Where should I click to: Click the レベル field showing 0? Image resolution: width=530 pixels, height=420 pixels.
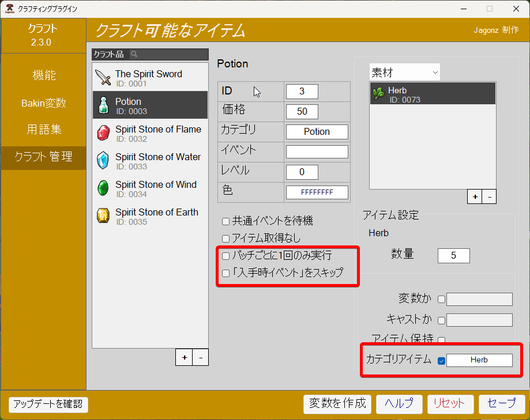coord(302,172)
